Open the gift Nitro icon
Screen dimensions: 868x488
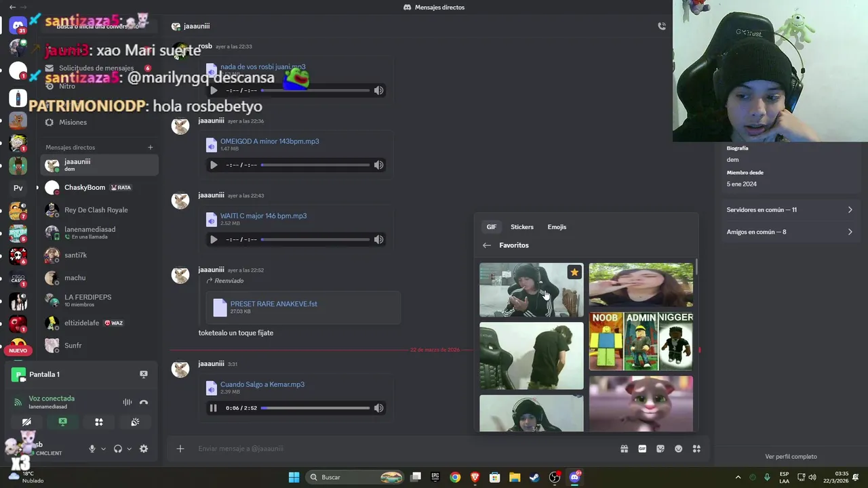624,449
